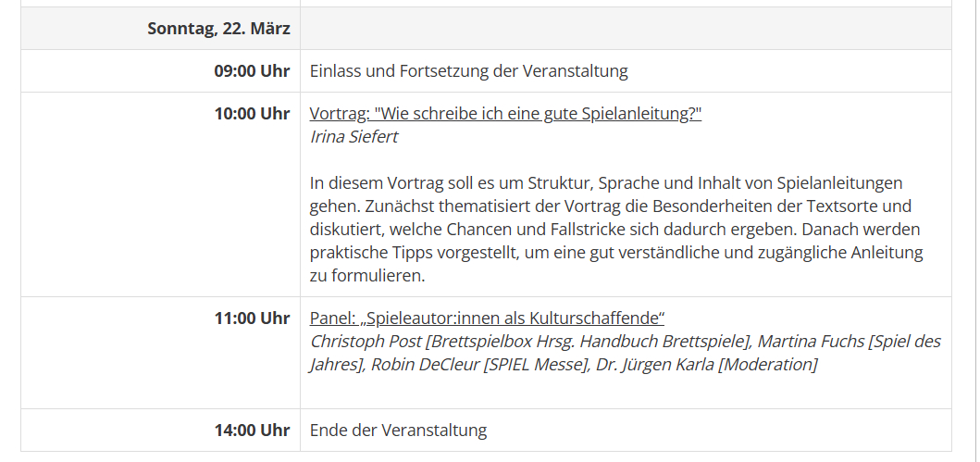Click moderator name Dr. Jürgen Karla

(655, 365)
